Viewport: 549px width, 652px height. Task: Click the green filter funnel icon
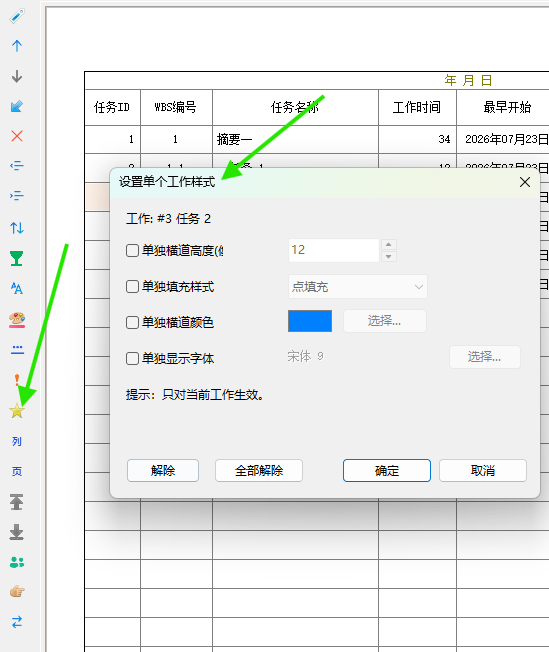tap(17, 258)
